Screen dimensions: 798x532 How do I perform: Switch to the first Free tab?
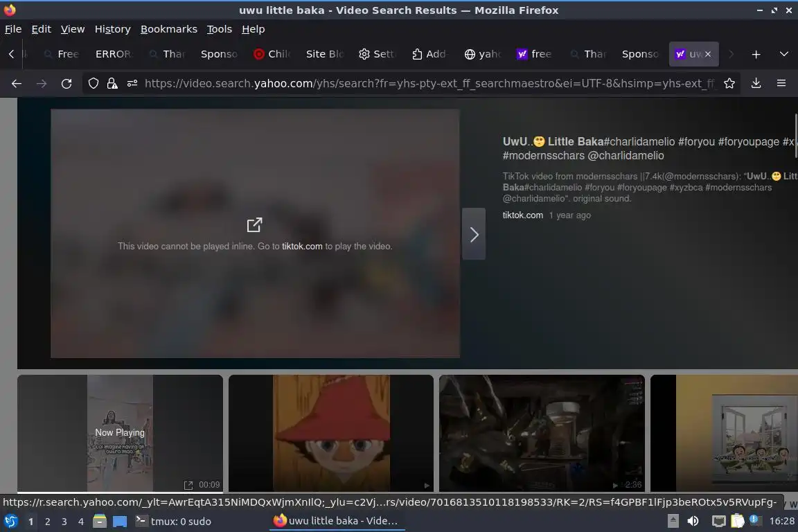point(61,54)
